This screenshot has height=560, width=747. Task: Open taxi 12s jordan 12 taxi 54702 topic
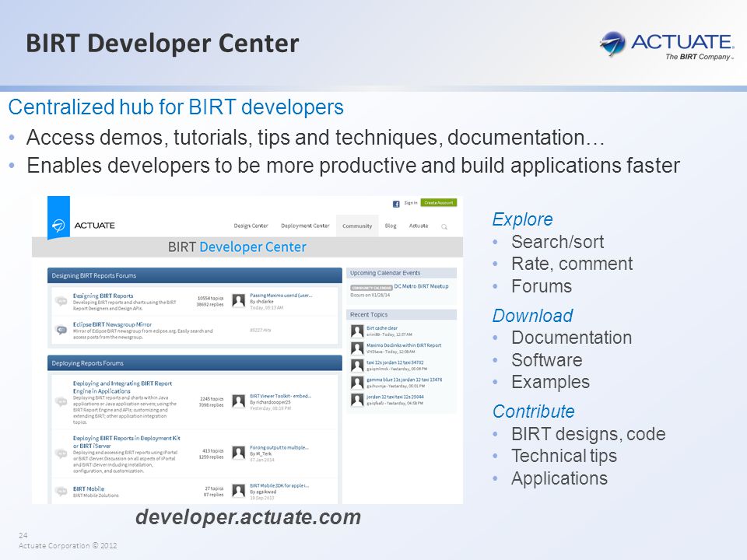tap(395, 362)
